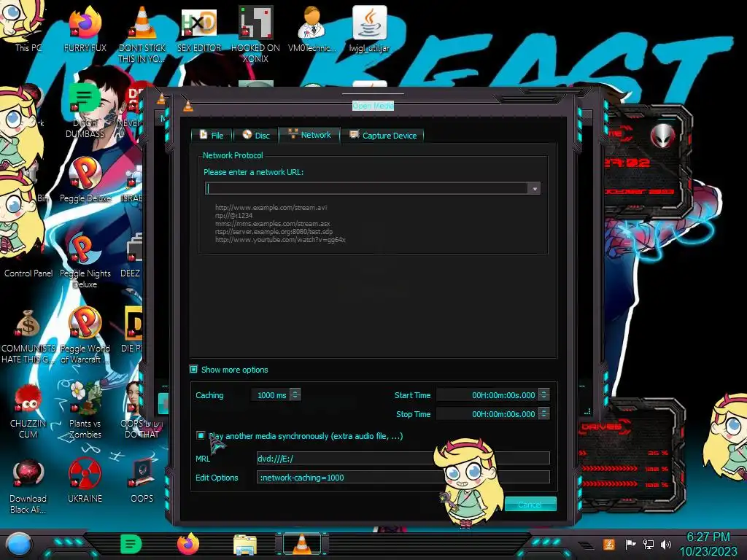Image resolution: width=747 pixels, height=560 pixels.
Task: Open the money bag game shortcut
Action: 28,335
